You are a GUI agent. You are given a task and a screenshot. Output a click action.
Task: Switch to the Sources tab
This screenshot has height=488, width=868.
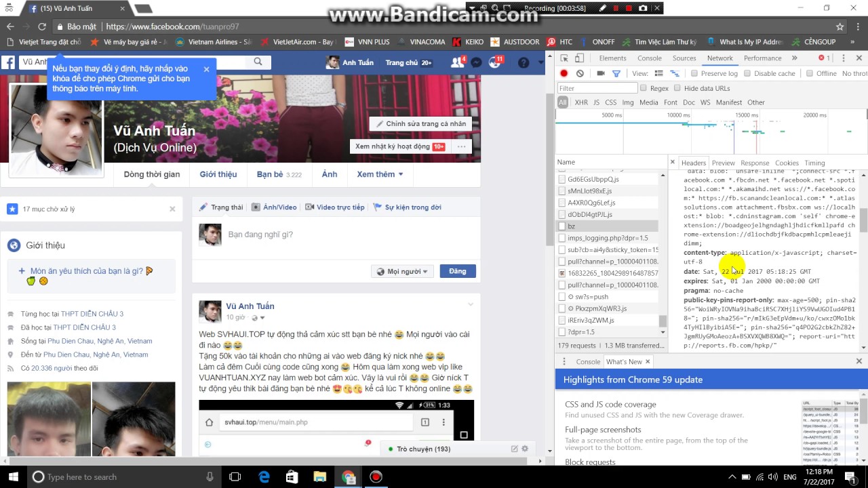[x=684, y=58]
